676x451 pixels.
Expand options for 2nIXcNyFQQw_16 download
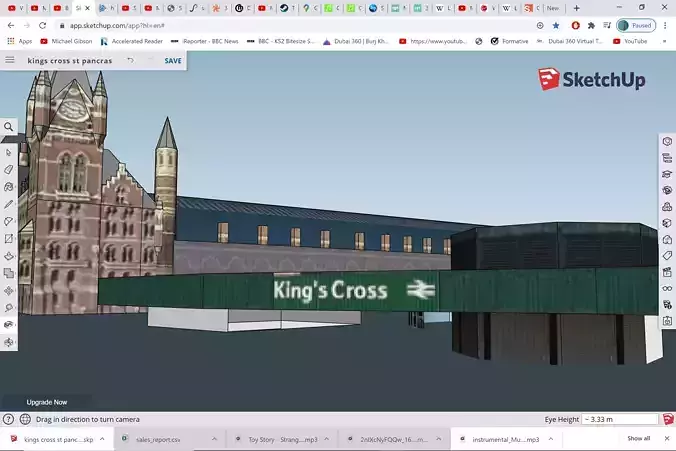click(438, 439)
